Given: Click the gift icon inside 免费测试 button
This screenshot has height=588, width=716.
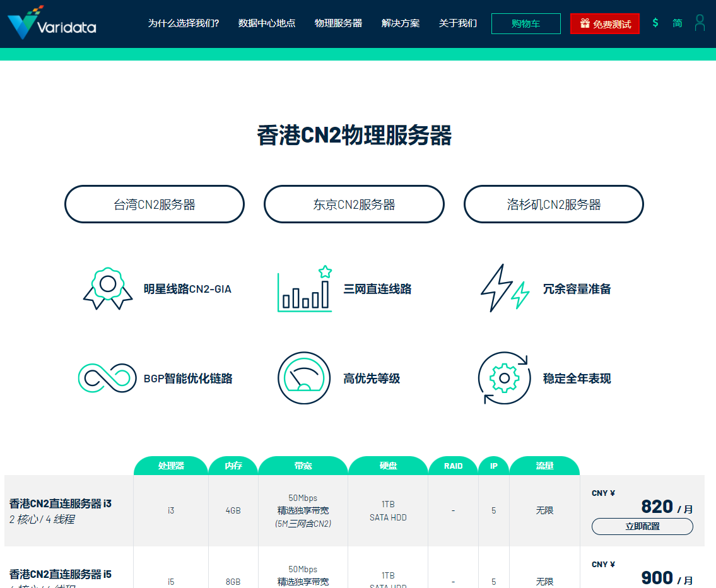Looking at the screenshot, I should point(585,23).
